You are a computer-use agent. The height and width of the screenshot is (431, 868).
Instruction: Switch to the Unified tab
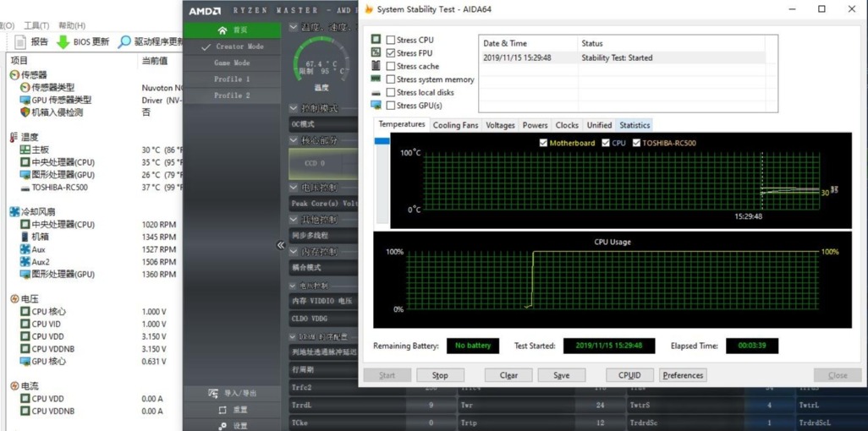tap(599, 125)
